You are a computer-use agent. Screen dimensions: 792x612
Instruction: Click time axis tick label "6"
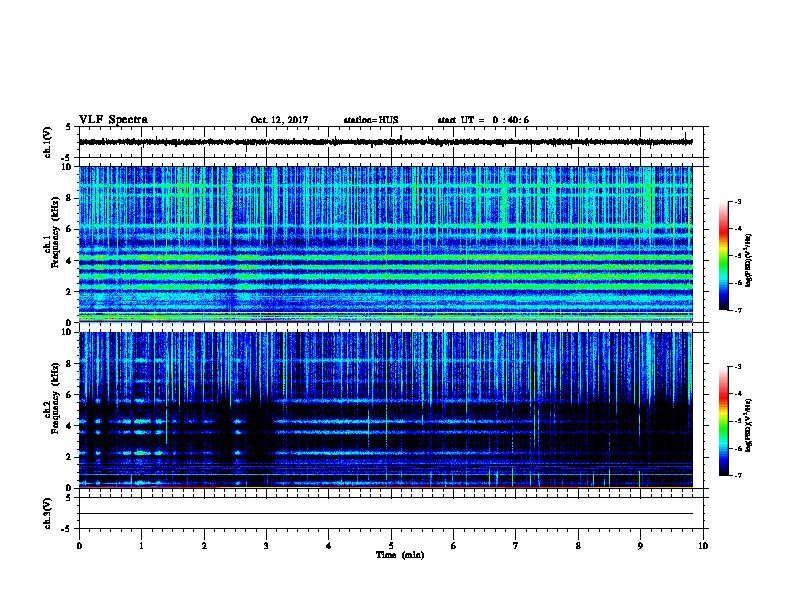454,546
